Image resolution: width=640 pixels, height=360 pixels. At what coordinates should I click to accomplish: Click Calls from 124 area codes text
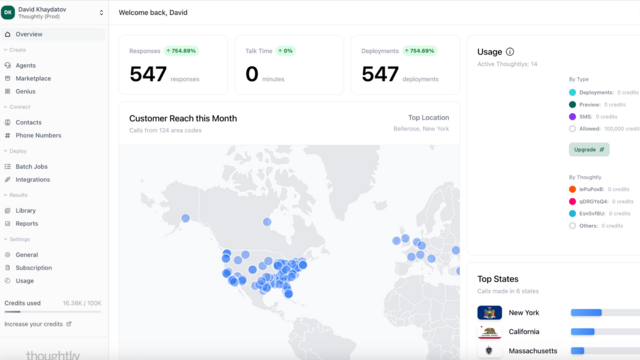tap(165, 131)
